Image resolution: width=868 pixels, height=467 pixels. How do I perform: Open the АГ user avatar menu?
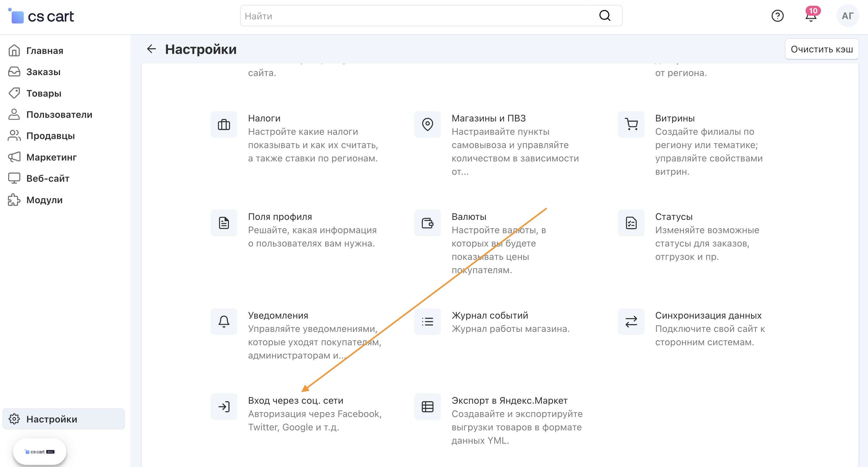coord(847,16)
